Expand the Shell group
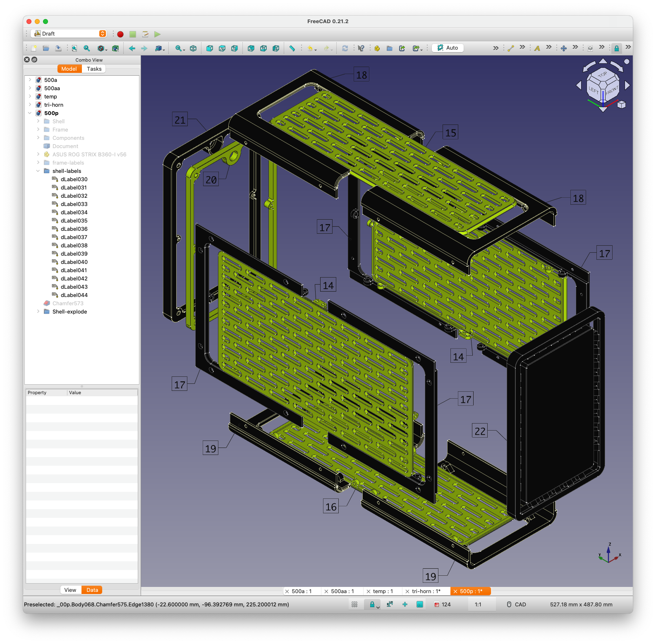The height and width of the screenshot is (644, 656). tap(38, 121)
